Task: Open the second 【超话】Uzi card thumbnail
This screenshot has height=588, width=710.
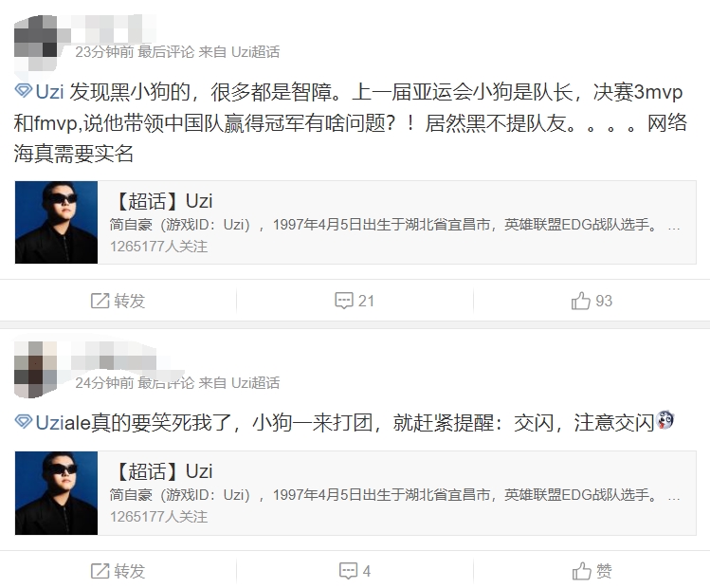Action: click(56, 493)
